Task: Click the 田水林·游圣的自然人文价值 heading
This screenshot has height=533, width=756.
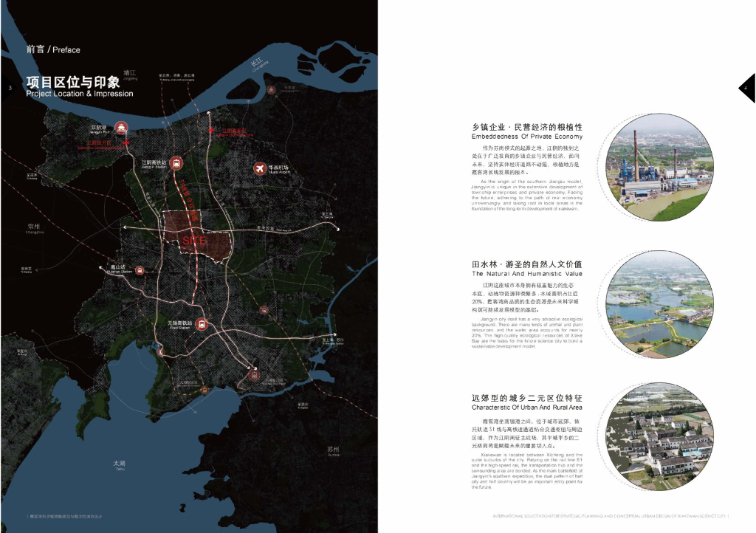Action: click(527, 264)
